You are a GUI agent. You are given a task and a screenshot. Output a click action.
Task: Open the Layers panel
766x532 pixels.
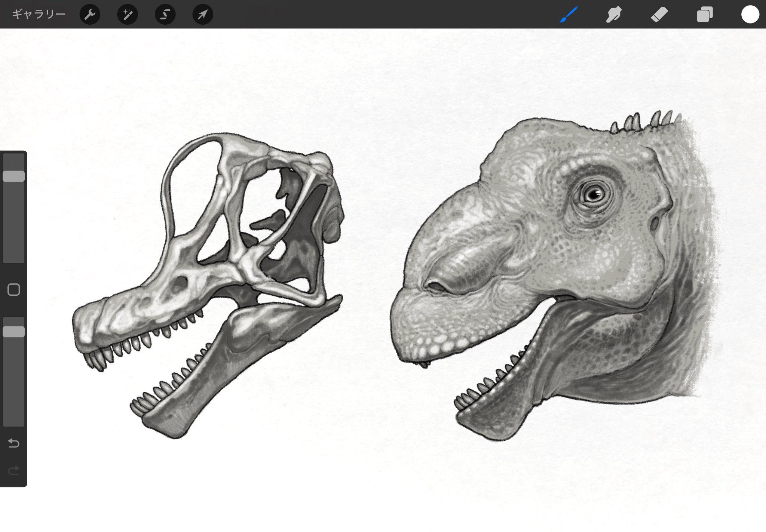705,15
